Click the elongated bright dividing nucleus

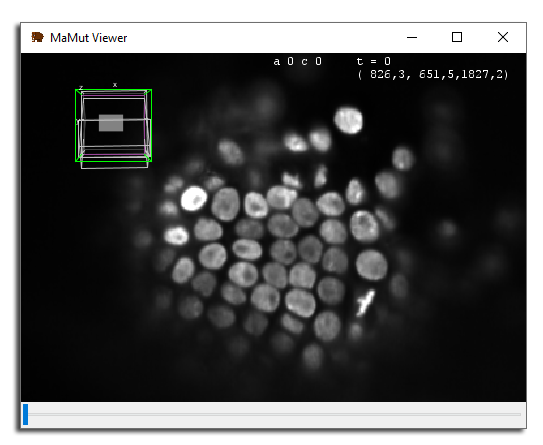click(x=365, y=303)
